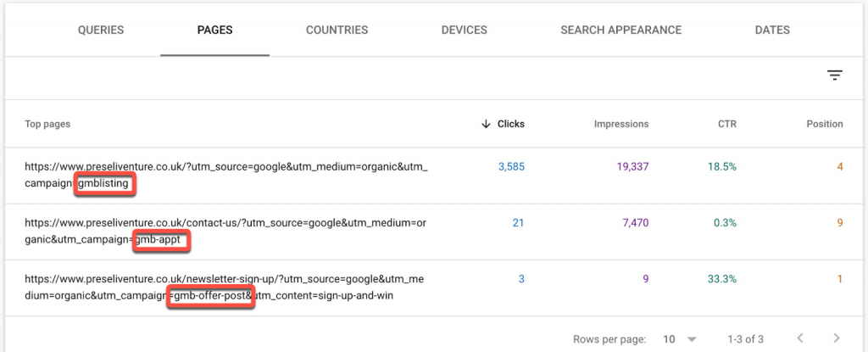
Task: Sort by the Impressions column header
Action: tap(621, 124)
